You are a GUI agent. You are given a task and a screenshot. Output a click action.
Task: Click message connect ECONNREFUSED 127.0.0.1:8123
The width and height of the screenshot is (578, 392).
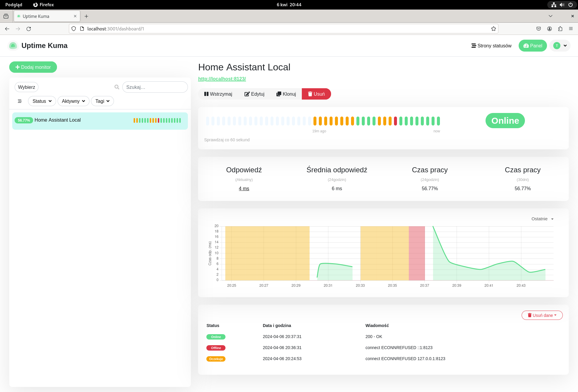point(405,359)
